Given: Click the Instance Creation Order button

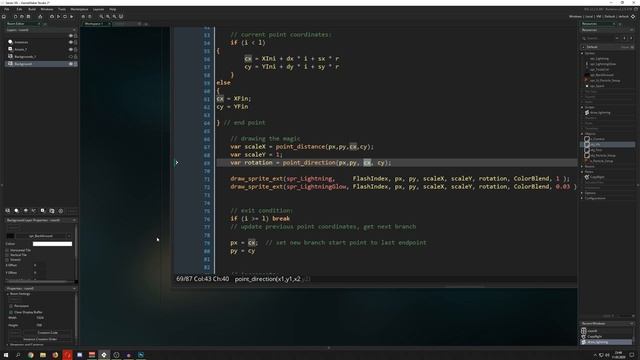Looking at the screenshot, I should (x=40, y=339).
